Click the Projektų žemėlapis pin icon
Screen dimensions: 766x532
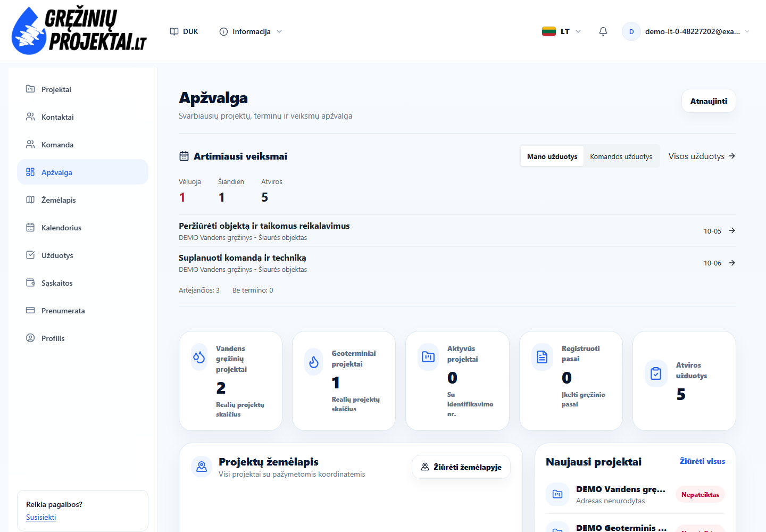tap(202, 467)
